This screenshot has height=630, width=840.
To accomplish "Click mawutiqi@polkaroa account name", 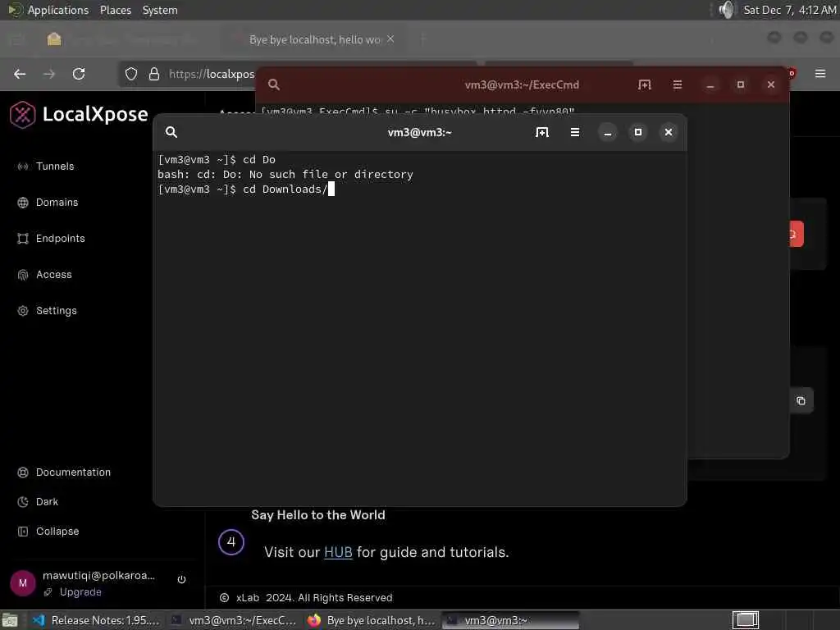I will (x=98, y=575).
